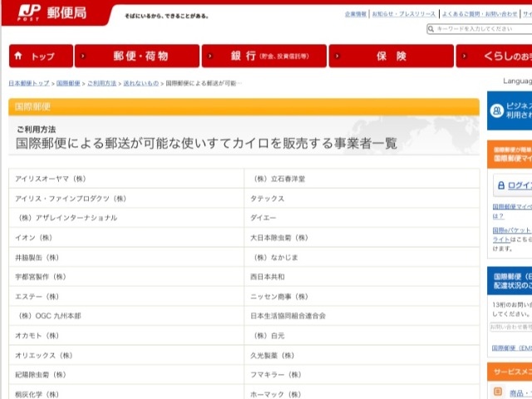Select table cell 宇都宮製作（株）
Viewport: 532px width, 399px height.
(x=126, y=277)
